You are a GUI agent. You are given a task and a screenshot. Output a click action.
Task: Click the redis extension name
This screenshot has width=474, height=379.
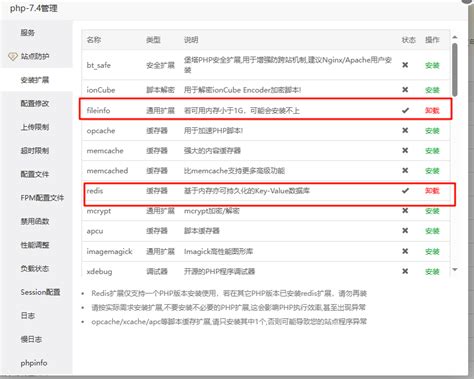(95, 191)
